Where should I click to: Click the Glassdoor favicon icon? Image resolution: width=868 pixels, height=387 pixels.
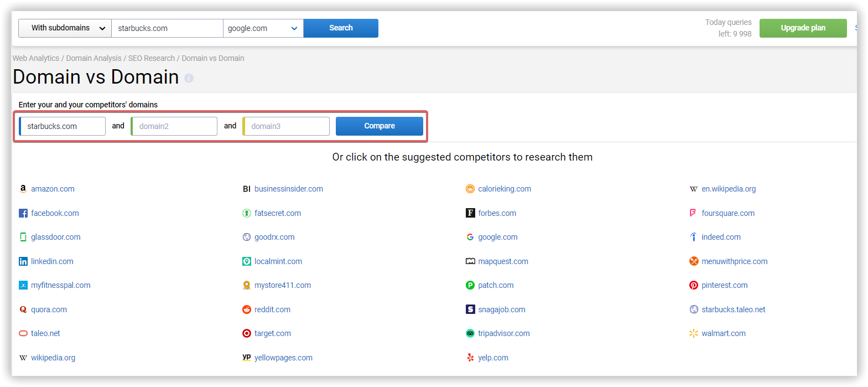point(23,237)
